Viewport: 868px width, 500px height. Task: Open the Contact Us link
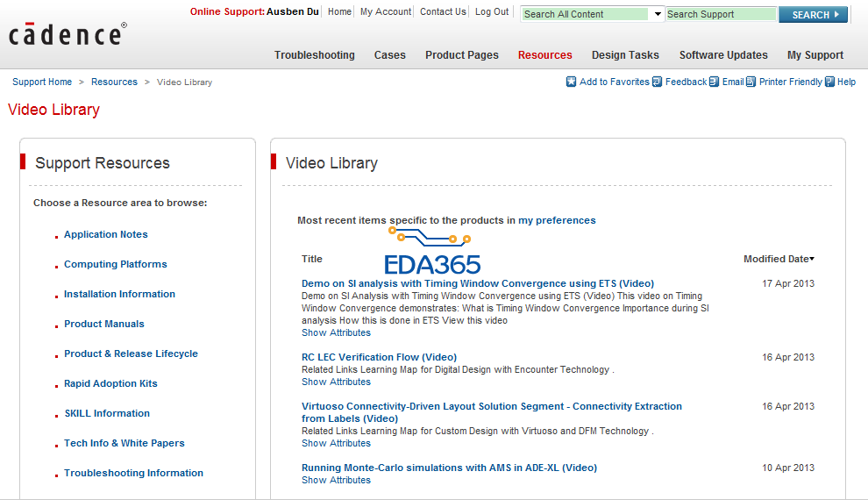(x=443, y=11)
